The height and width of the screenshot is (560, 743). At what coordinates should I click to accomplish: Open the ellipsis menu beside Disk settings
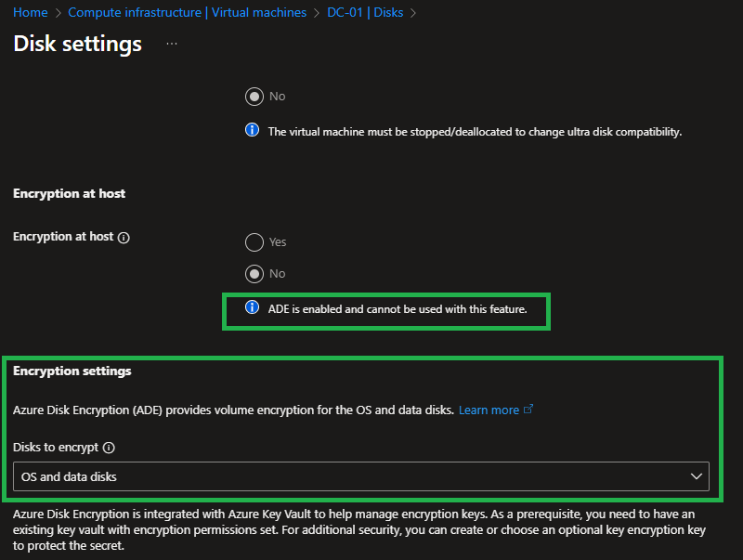point(172,44)
